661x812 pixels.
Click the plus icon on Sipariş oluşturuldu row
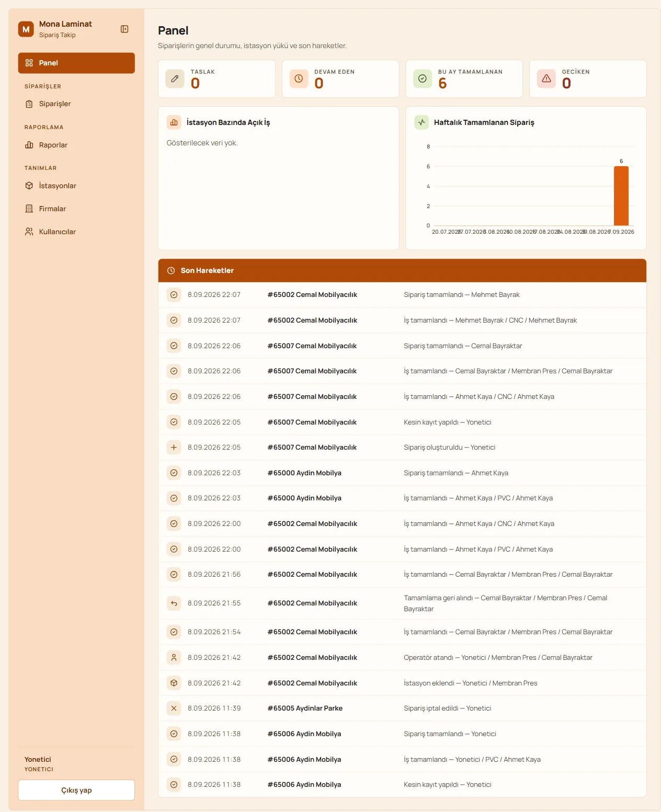tap(174, 448)
